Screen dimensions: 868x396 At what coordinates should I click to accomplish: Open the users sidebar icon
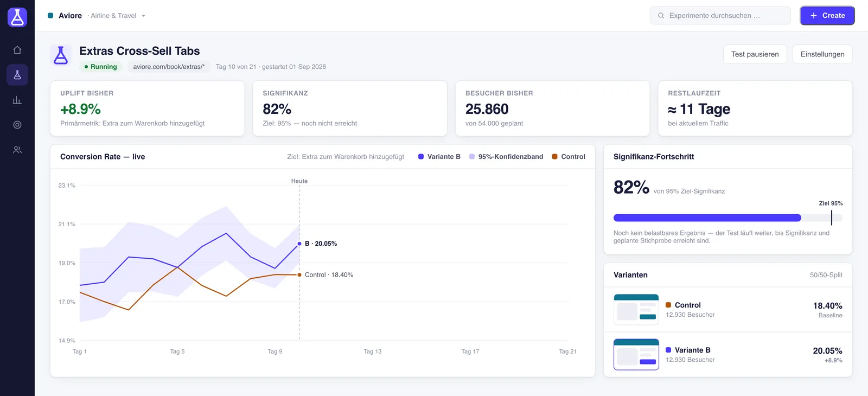coord(17,150)
